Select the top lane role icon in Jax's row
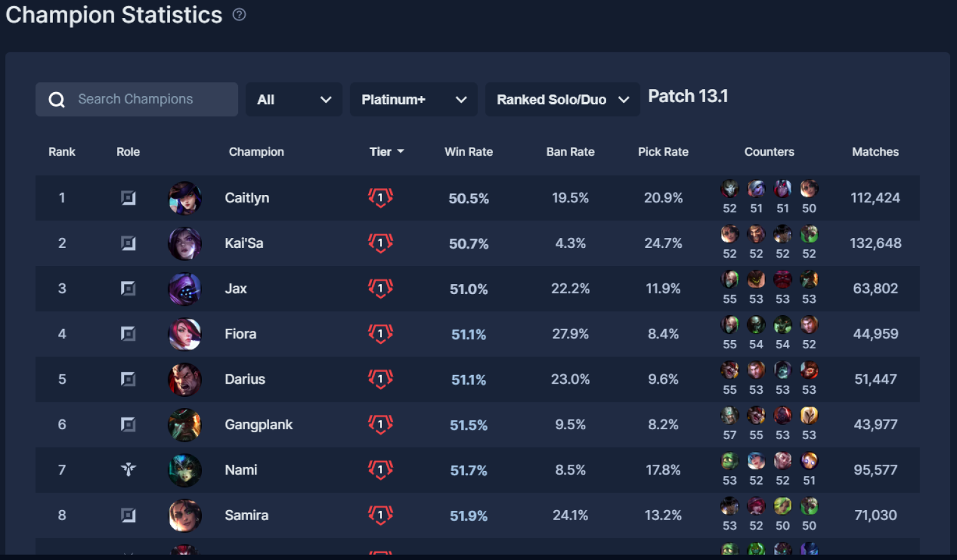The height and width of the screenshot is (560, 957). pos(128,288)
